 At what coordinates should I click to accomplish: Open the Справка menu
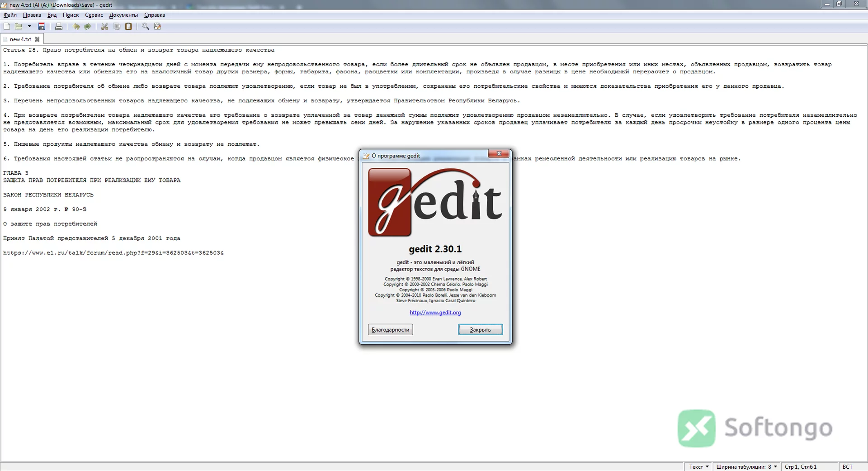(x=155, y=15)
